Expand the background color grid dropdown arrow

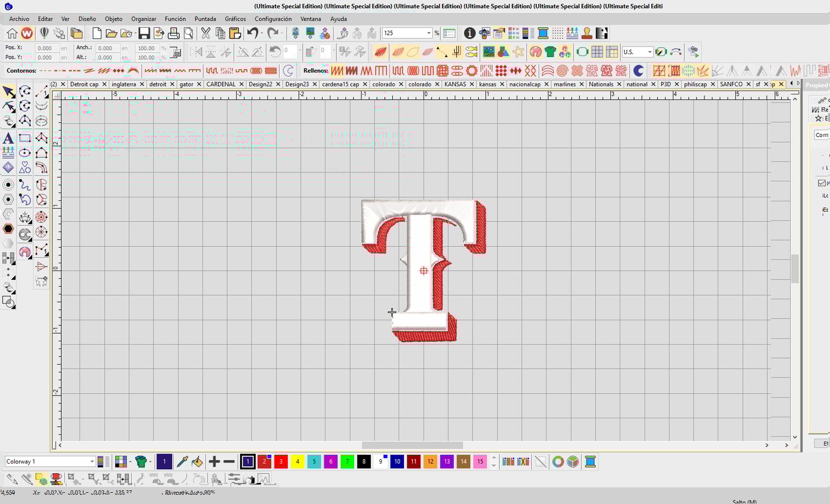coord(130,461)
